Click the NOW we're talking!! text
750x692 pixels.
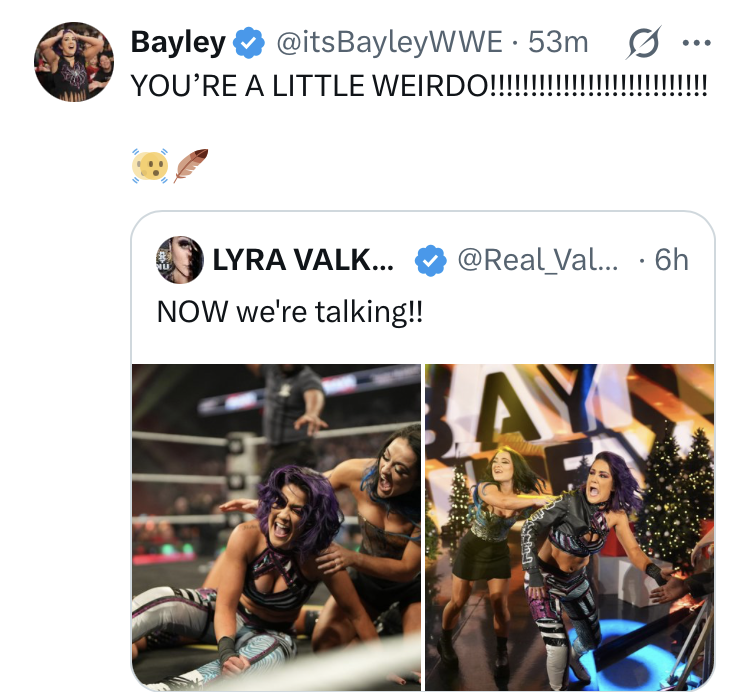coord(290,312)
